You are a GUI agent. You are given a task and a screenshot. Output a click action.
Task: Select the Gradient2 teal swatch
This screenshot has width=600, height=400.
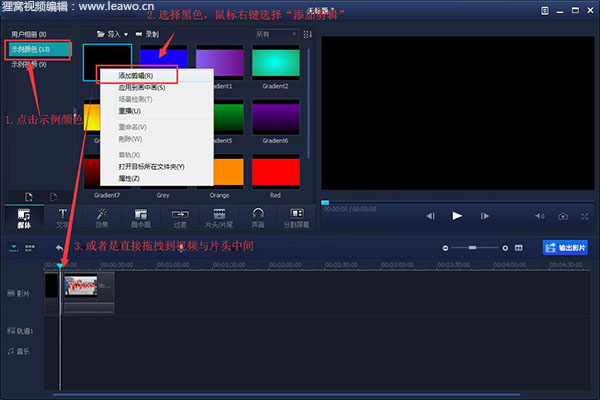(276, 62)
